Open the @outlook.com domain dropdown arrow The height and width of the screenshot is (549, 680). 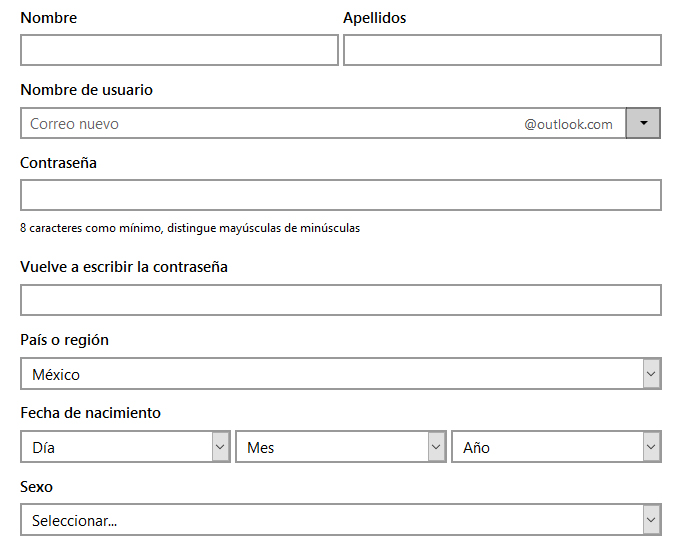[x=643, y=124]
